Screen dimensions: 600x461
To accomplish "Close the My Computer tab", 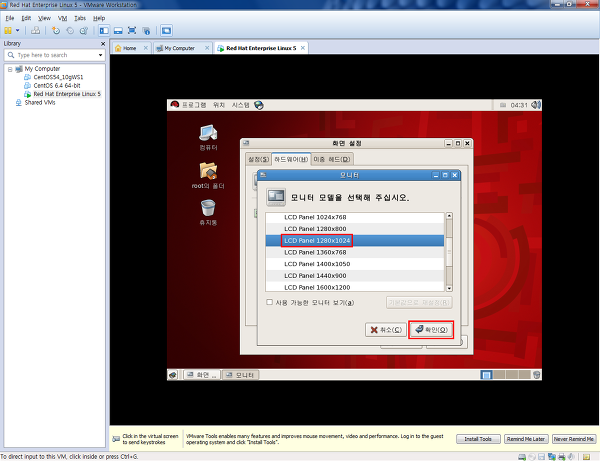I will [x=207, y=48].
